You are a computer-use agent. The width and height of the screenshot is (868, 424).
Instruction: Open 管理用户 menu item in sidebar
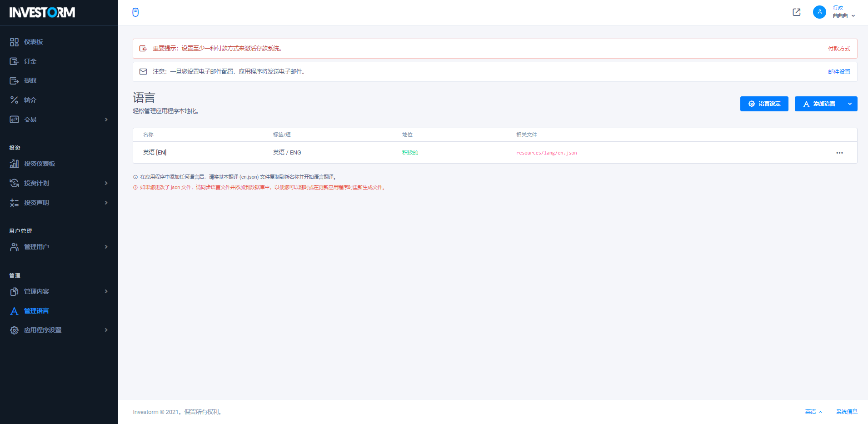[x=36, y=247]
